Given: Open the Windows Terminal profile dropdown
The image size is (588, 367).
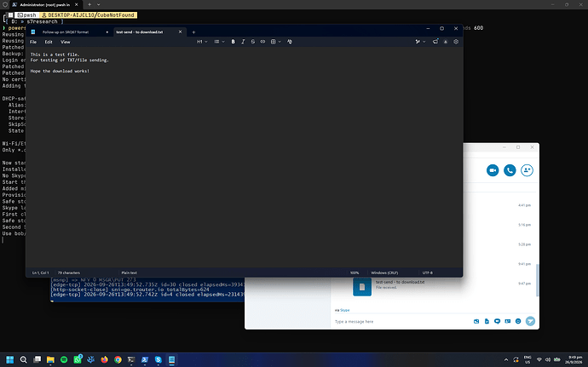Looking at the screenshot, I should tap(99, 4).
